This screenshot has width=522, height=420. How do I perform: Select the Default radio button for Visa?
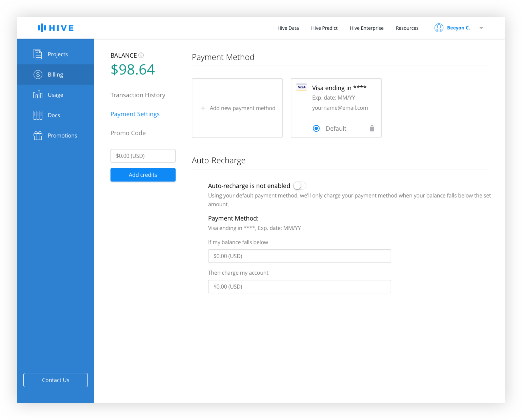tap(316, 128)
